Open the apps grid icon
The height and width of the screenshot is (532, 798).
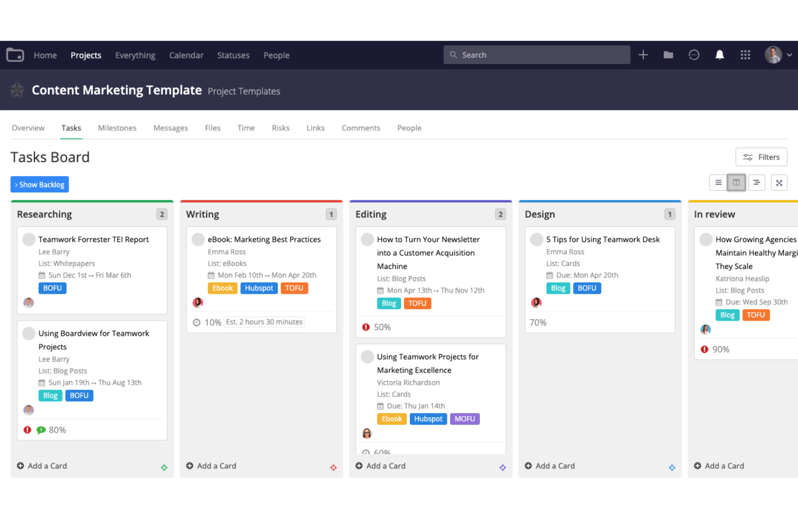coord(745,54)
